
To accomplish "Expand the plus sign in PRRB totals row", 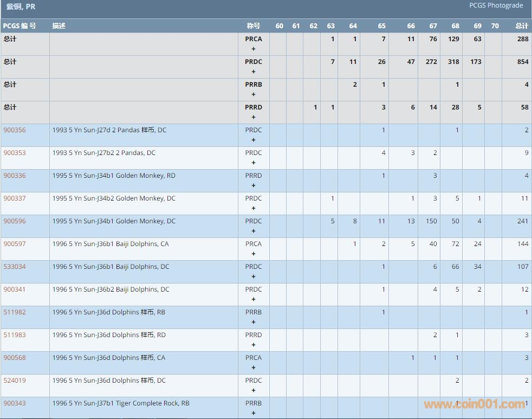I will [x=254, y=94].
